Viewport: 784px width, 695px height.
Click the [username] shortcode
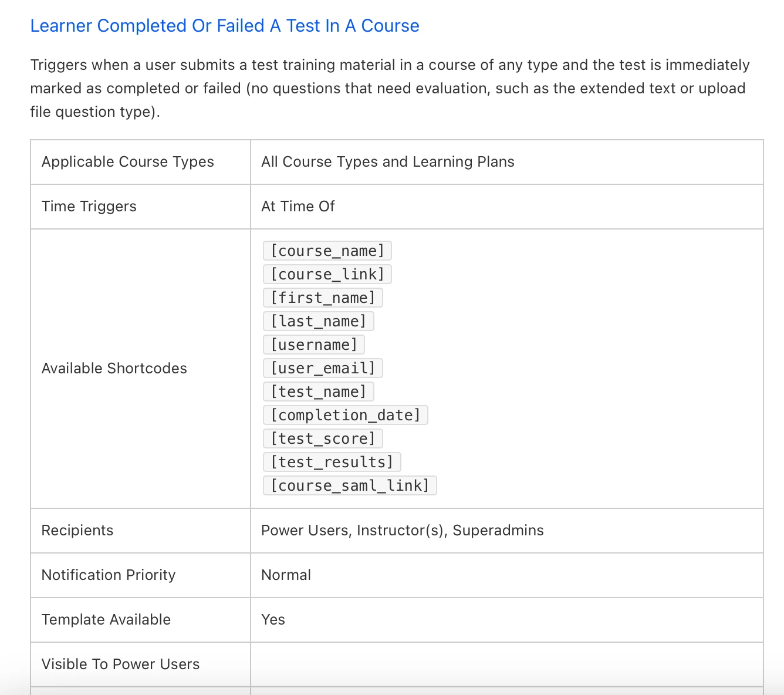click(x=314, y=345)
